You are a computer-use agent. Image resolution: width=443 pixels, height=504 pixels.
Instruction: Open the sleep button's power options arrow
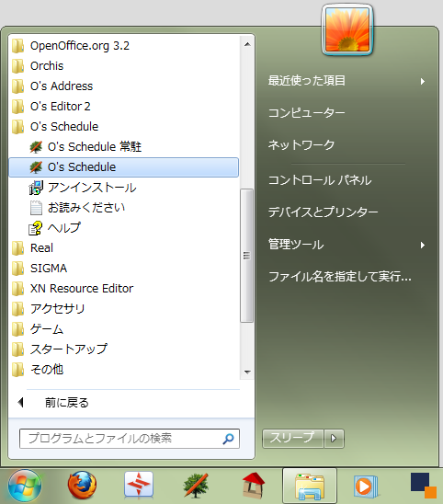coord(334,438)
